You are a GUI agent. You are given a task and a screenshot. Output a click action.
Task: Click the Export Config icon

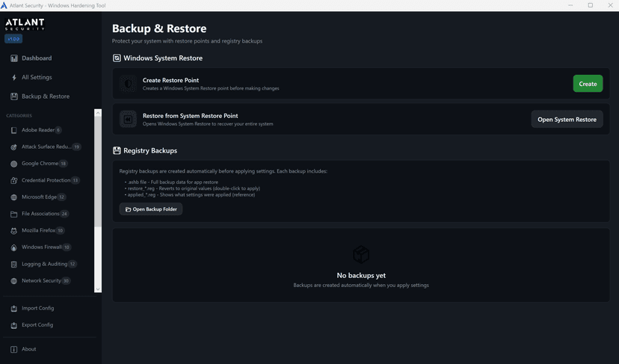tap(13, 325)
